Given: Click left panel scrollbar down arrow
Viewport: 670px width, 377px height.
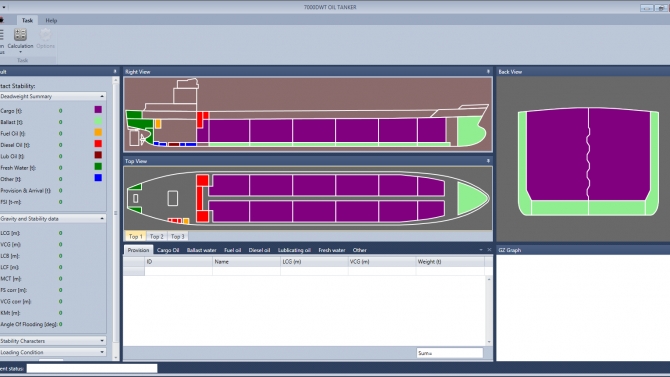Looking at the screenshot, I should tap(115, 358).
